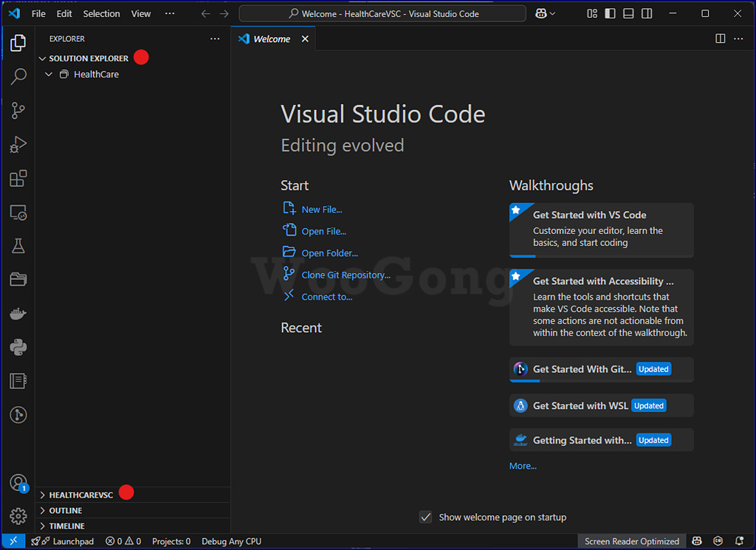Open the Selection menu
The height and width of the screenshot is (550, 756).
point(101,13)
